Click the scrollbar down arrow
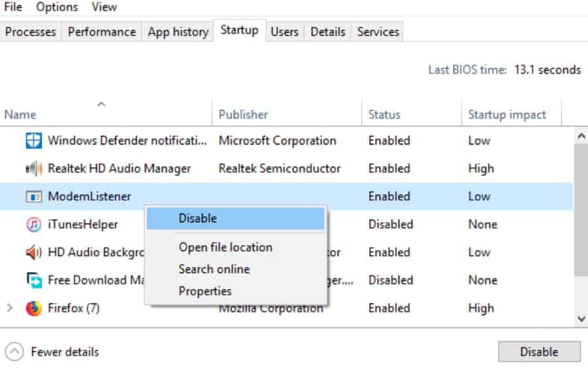This screenshot has width=588, height=370. tap(581, 319)
